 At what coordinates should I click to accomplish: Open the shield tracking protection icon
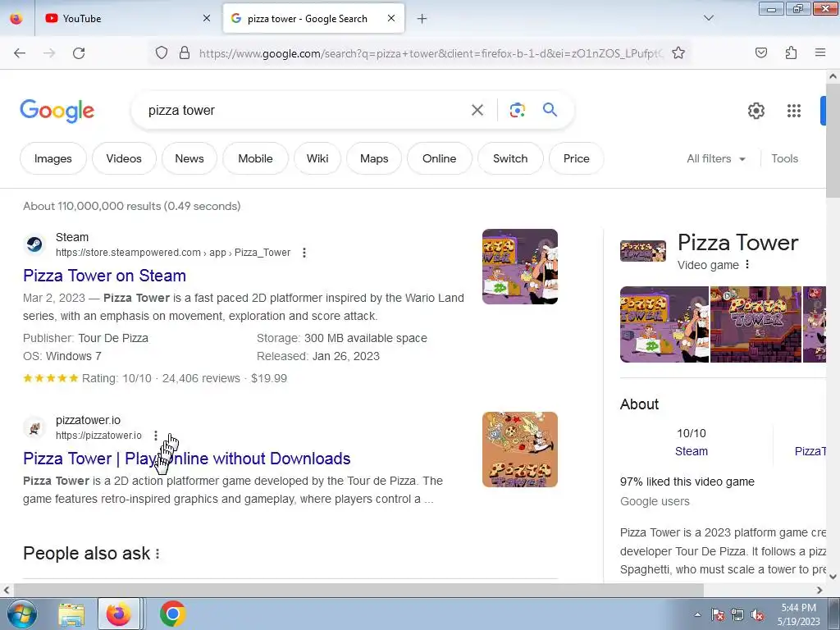coord(162,52)
